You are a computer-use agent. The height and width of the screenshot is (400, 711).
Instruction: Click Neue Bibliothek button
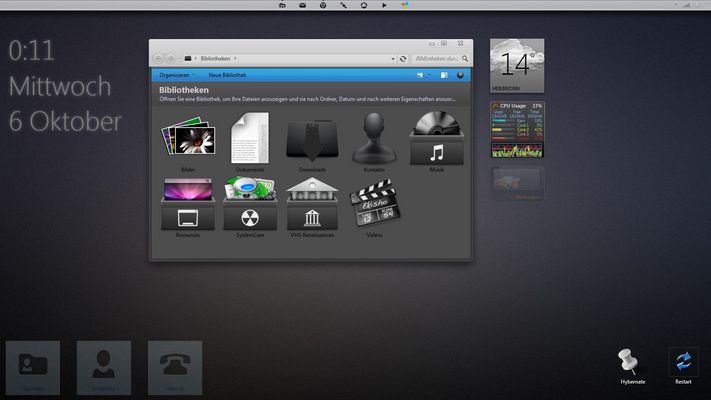(227, 75)
